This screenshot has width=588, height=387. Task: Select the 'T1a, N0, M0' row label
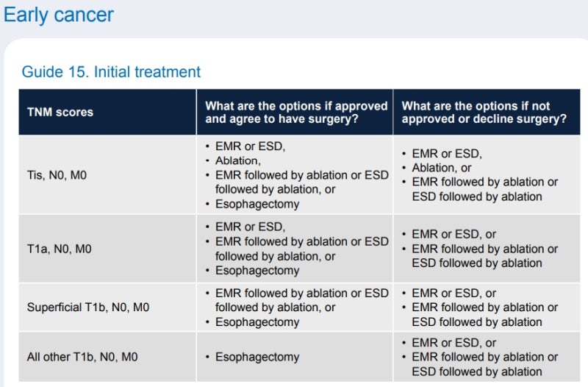60,249
